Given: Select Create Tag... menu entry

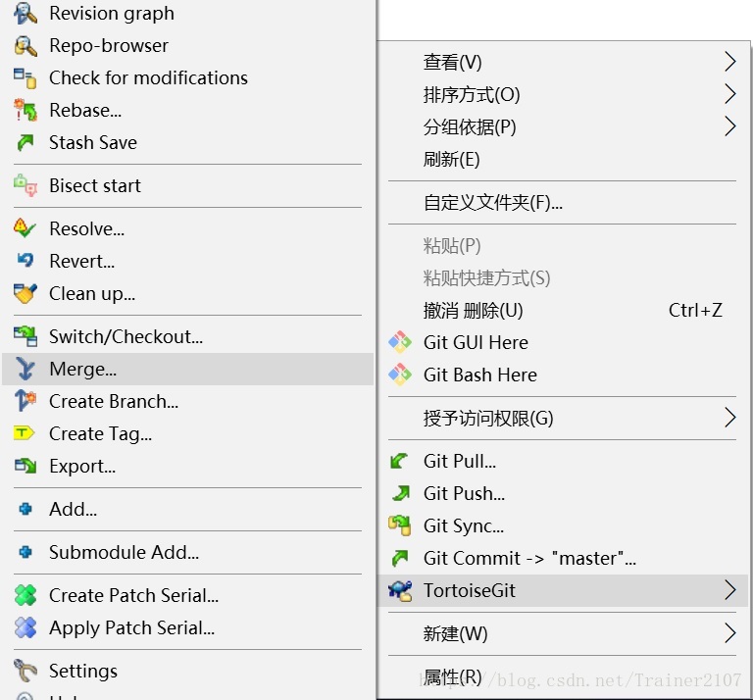Looking at the screenshot, I should [188, 433].
